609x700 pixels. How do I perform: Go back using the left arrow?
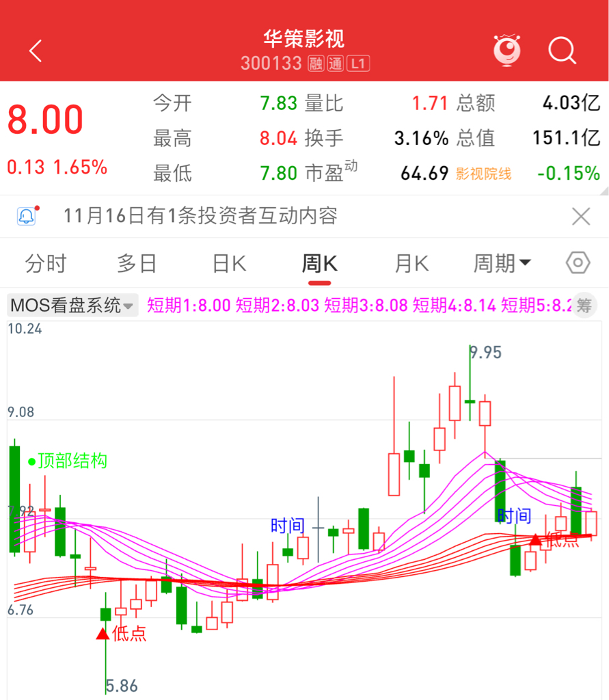36,51
